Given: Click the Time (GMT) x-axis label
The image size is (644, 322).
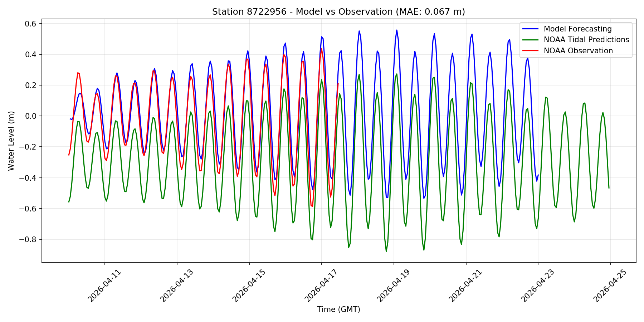Looking at the screenshot, I should tap(338, 309).
